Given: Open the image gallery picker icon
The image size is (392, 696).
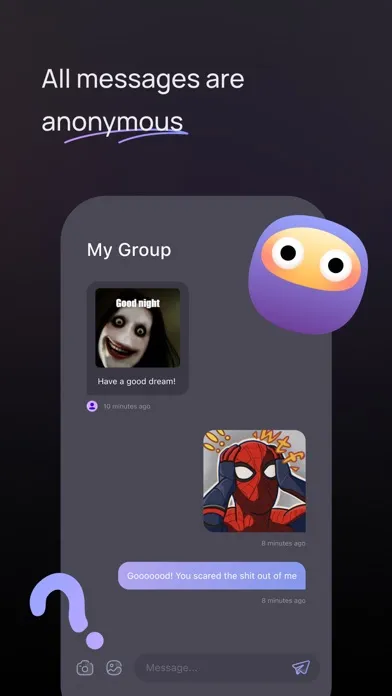Looking at the screenshot, I should pos(114,668).
